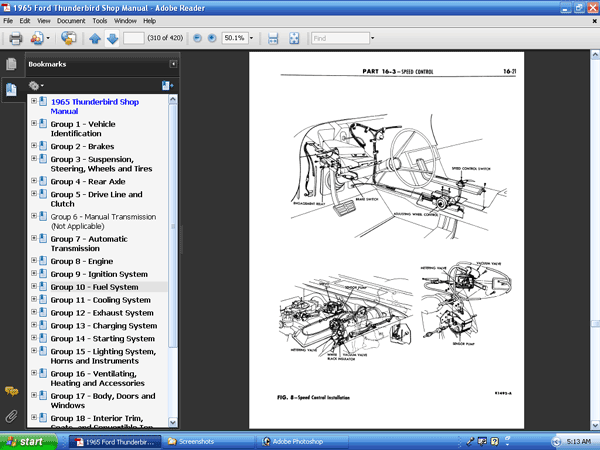Click the Start Meeting dropdown arrow

tap(48, 38)
